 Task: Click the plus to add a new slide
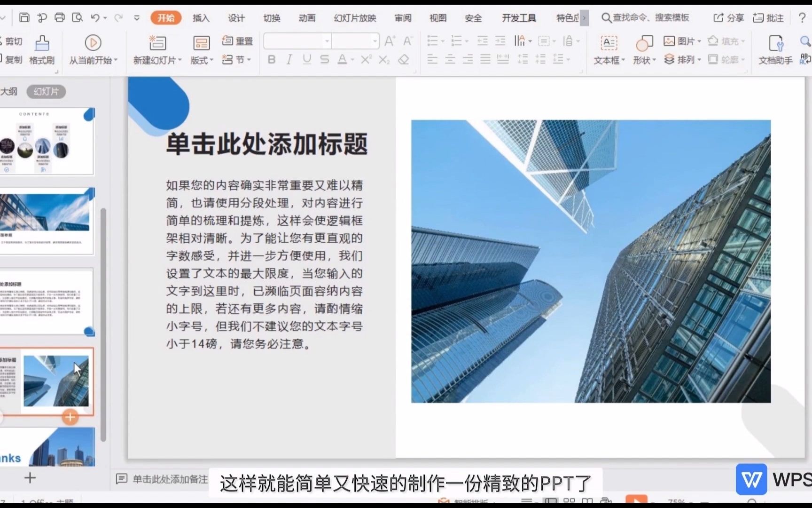tap(29, 478)
